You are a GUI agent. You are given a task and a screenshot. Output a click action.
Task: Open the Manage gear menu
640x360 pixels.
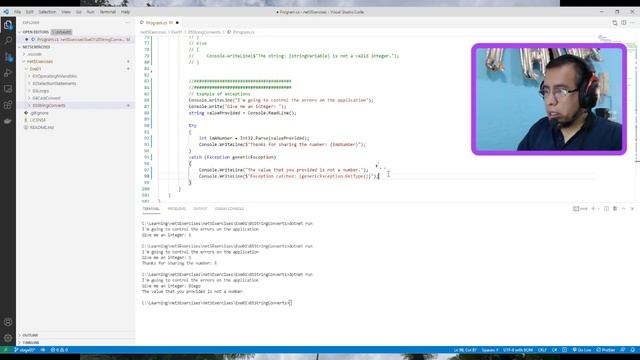coord(8,338)
